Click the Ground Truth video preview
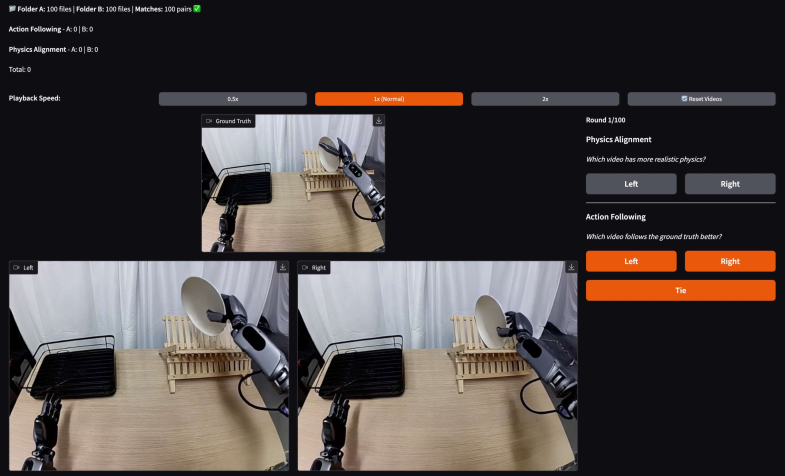 pyautogui.click(x=293, y=190)
